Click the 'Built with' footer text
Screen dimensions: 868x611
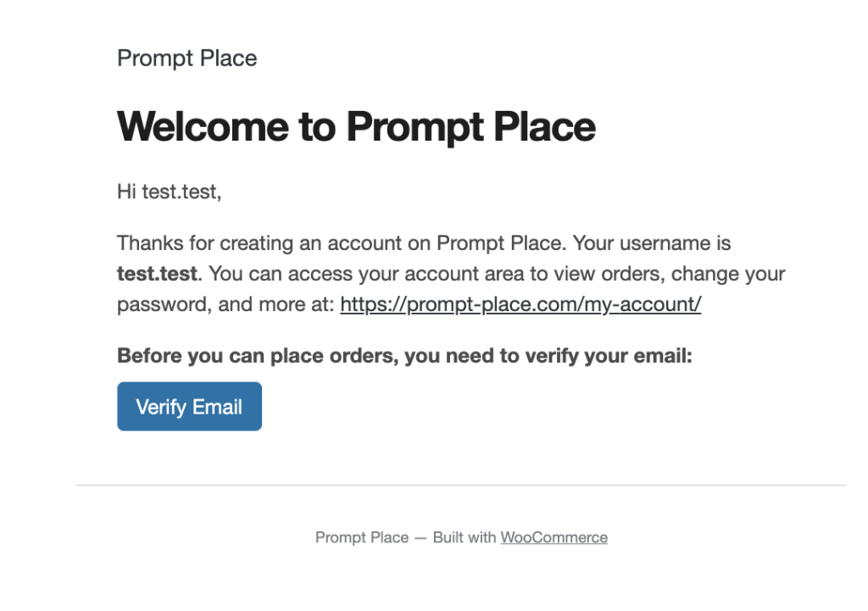coord(464,537)
